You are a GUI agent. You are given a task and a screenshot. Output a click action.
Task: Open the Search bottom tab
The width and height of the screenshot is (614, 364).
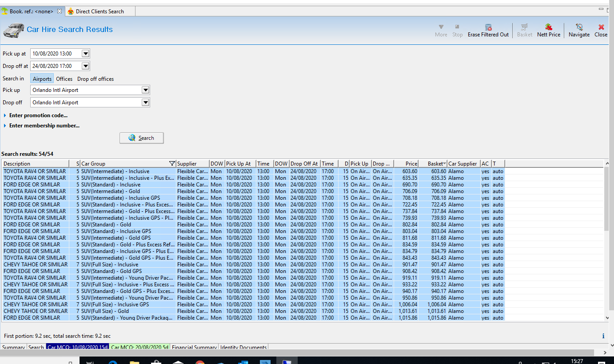tap(36, 347)
